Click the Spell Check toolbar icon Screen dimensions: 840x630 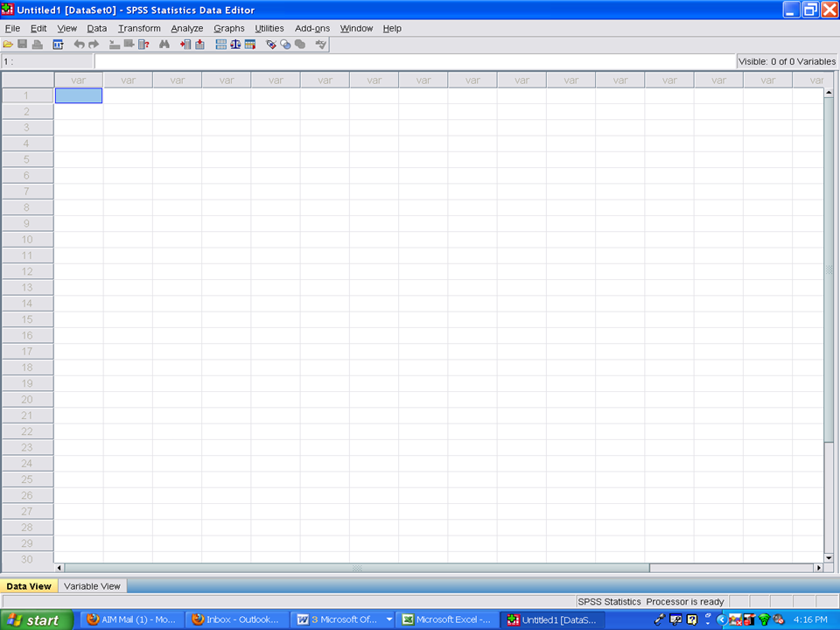point(321,45)
